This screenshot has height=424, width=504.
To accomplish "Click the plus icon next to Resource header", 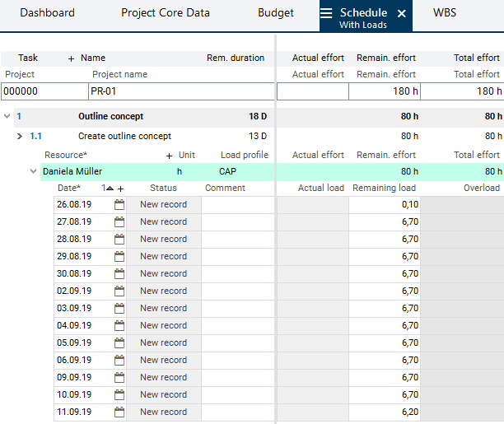I will coord(170,156).
